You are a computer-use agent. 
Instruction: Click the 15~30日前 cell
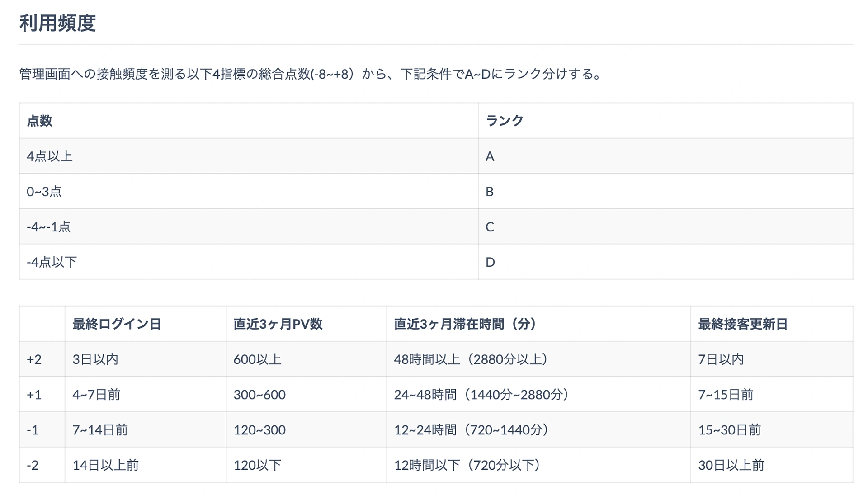(x=772, y=429)
